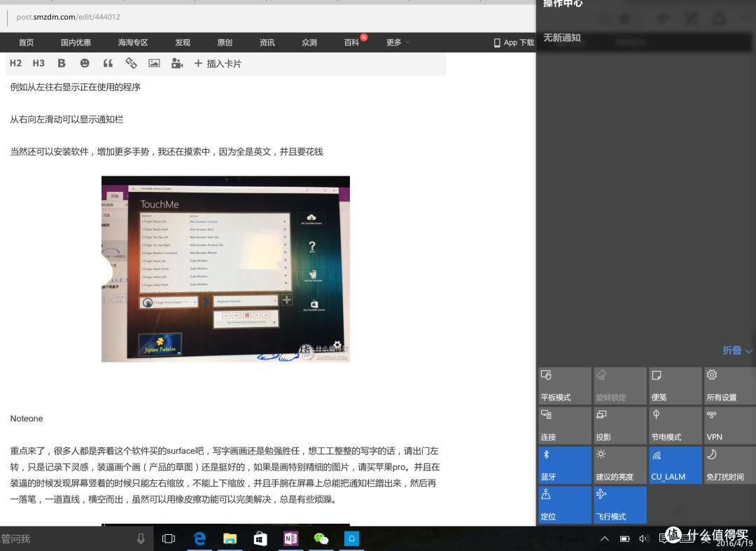Screen dimensions: 756x551
Task: Open 便笺 note quick action
Action: coord(675,386)
